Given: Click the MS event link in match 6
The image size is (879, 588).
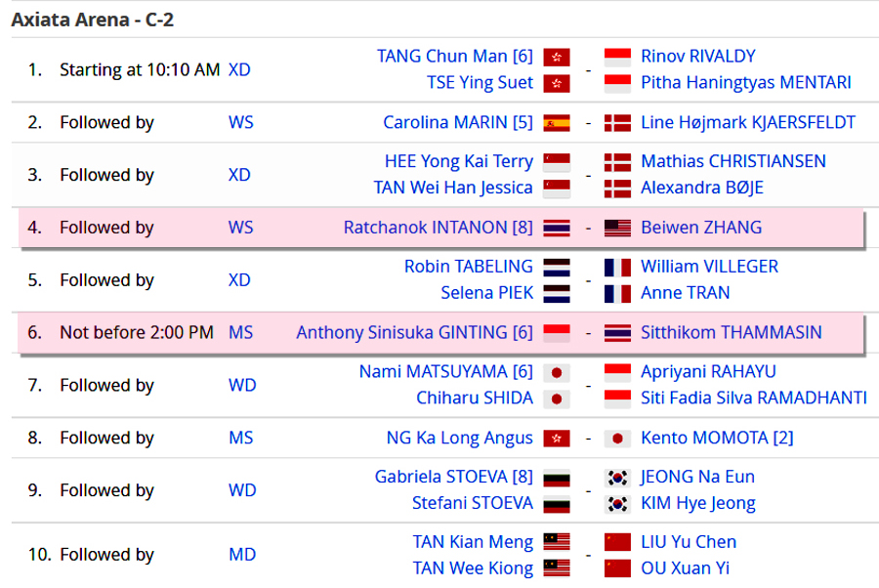Looking at the screenshot, I should click(240, 332).
